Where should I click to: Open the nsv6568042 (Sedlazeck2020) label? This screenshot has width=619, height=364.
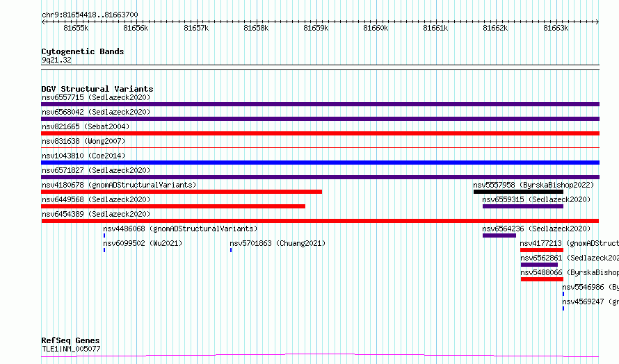pyautogui.click(x=96, y=112)
